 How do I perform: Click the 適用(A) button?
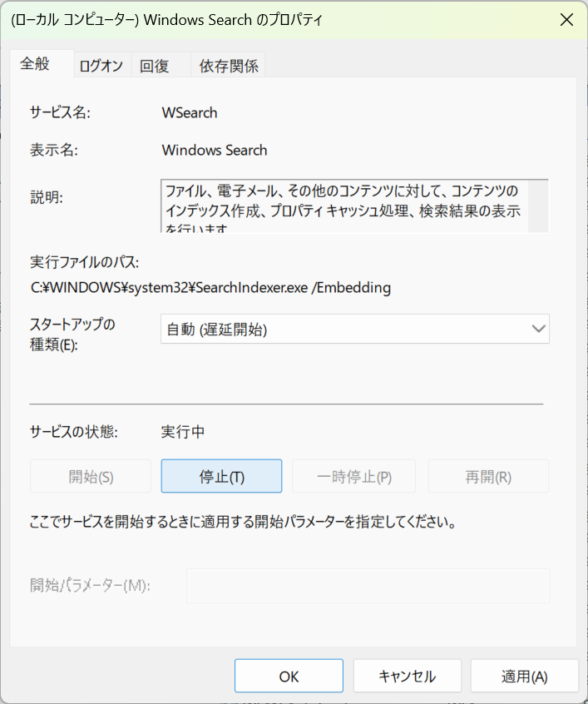pyautogui.click(x=524, y=677)
